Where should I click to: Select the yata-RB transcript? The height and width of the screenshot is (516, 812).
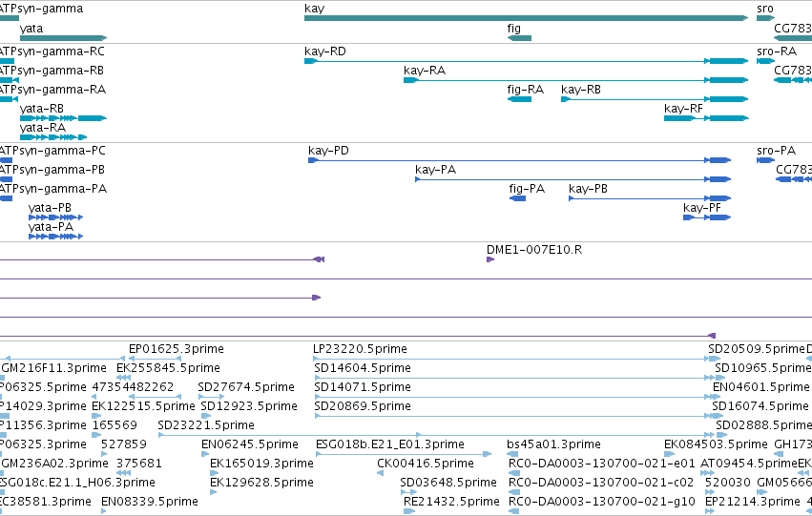coord(63,118)
